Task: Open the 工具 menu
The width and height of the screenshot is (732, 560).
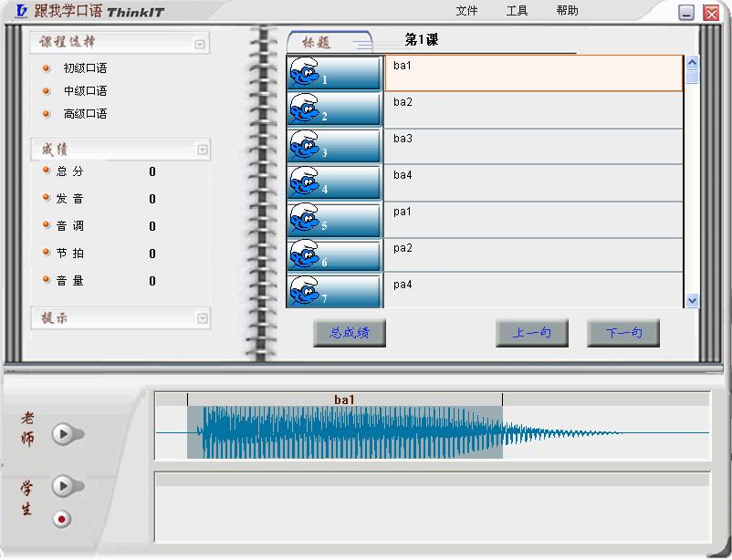Action: coord(517,11)
